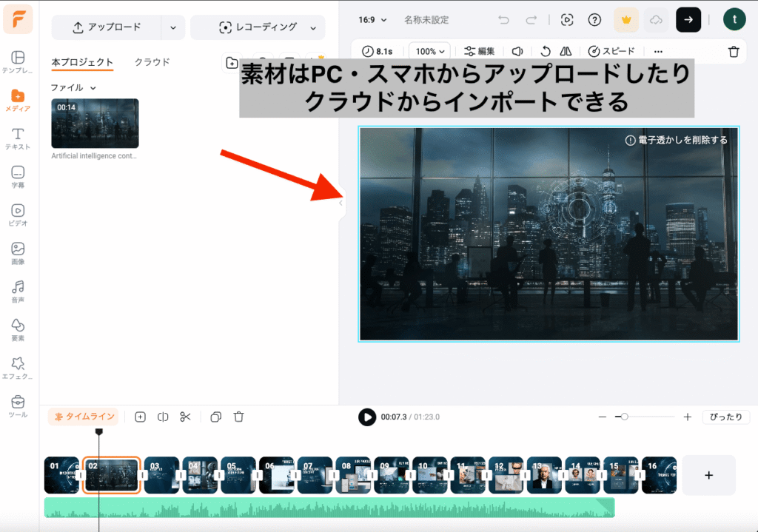Screen dimensions: 758x532
Task: Click the minus zoom out timeline button
Action: [603, 417]
